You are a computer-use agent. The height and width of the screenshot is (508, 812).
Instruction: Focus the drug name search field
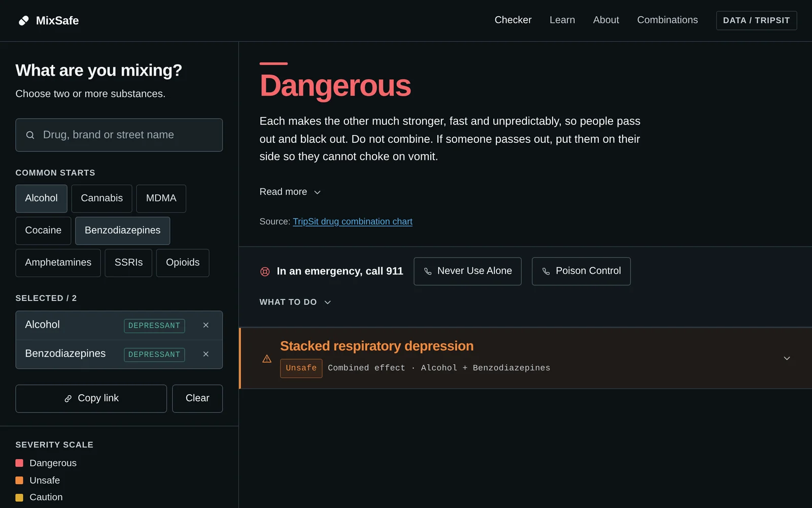tap(119, 135)
